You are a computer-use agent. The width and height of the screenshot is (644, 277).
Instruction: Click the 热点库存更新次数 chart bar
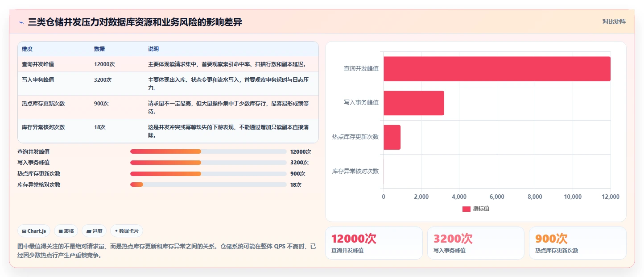coord(392,137)
